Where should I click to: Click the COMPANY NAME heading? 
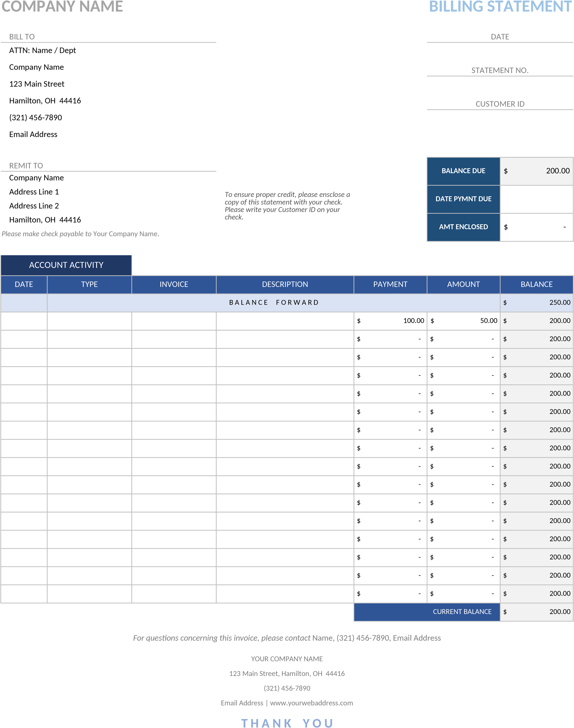pyautogui.click(x=62, y=6)
